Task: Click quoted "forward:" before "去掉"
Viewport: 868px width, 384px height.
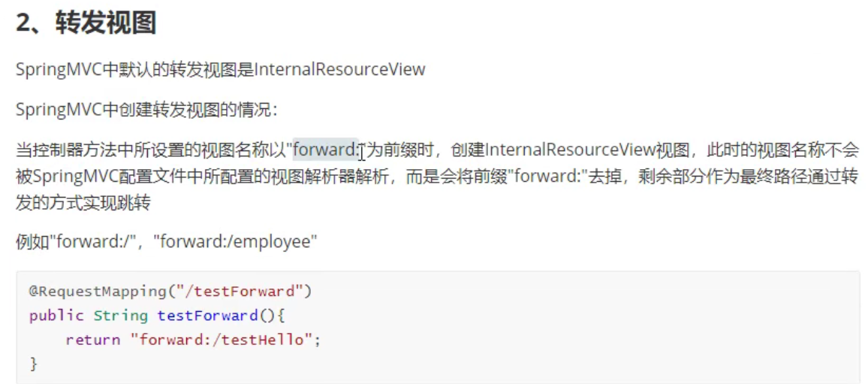Action: tap(550, 177)
